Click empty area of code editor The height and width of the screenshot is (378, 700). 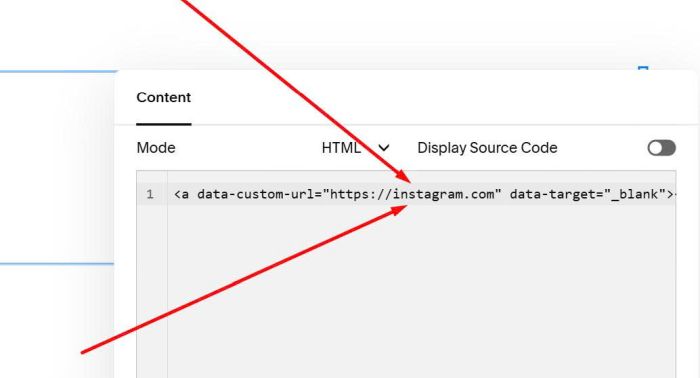(x=421, y=290)
